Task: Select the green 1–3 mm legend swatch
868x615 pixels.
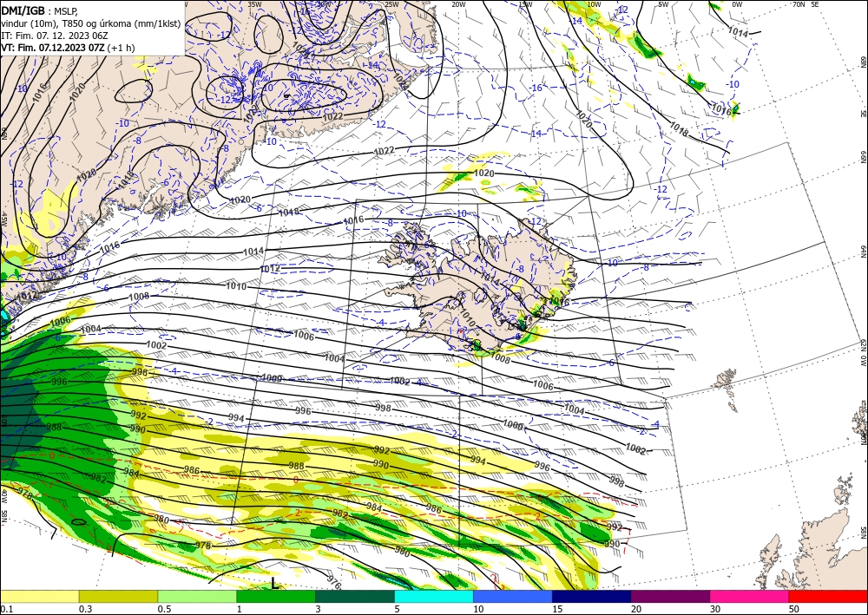Action: click(x=276, y=596)
